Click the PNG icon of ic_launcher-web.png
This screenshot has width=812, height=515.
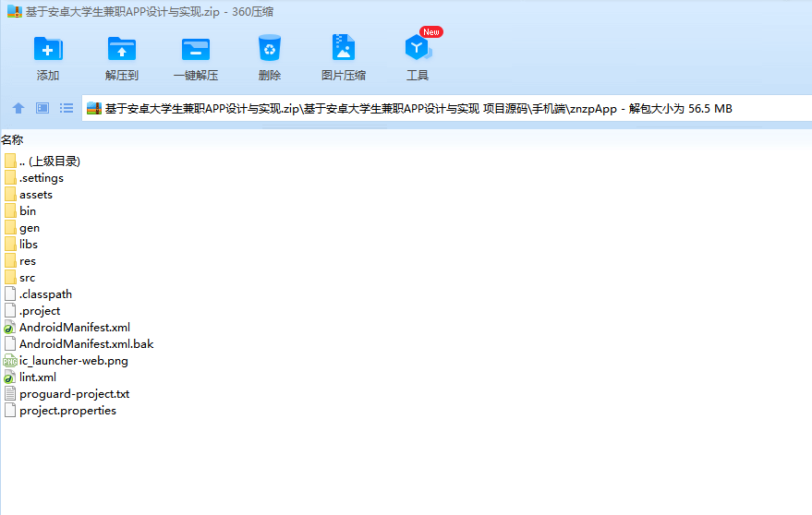10,361
